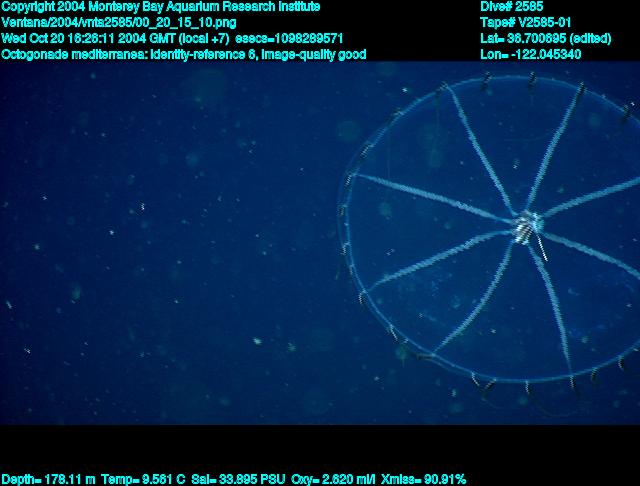Click the Temp= 9.561 C reading
The image size is (640, 486).
(x=143, y=479)
